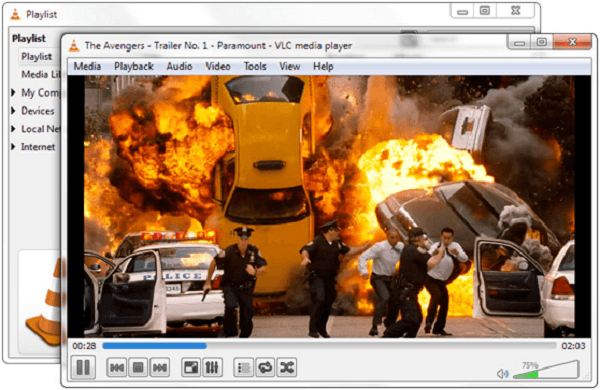Open the Media menu

(x=87, y=66)
